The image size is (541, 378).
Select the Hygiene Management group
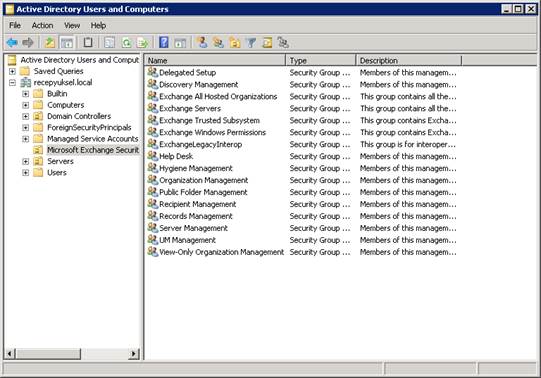[196, 168]
